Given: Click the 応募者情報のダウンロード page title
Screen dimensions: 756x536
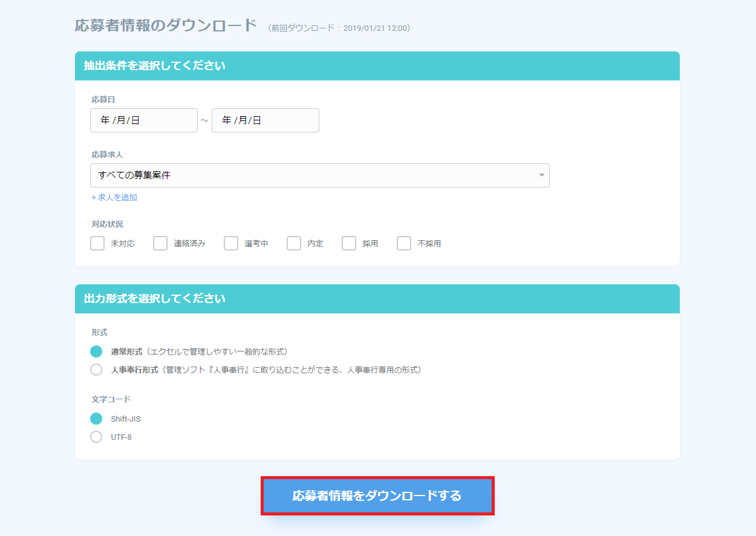Looking at the screenshot, I should (166, 26).
